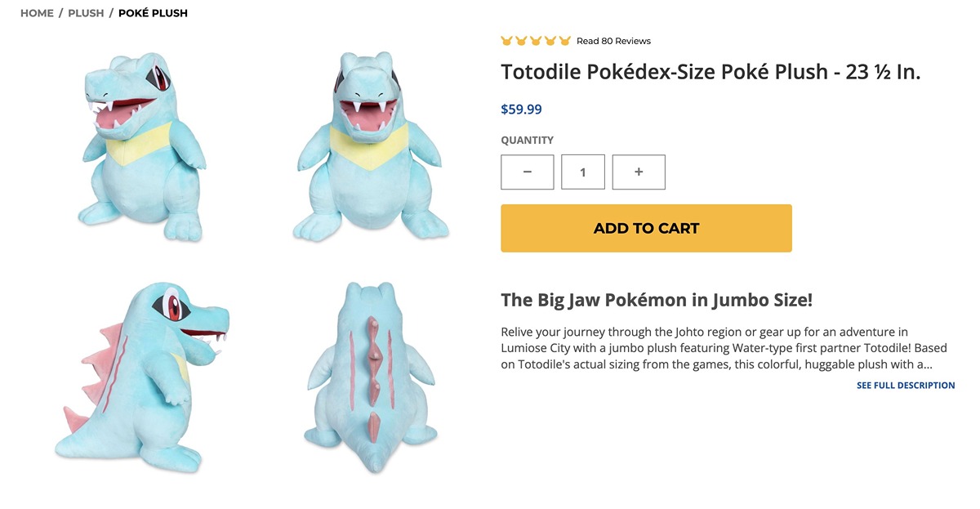This screenshot has height=509, width=980.
Task: Click the quantity number input field
Action: point(583,172)
